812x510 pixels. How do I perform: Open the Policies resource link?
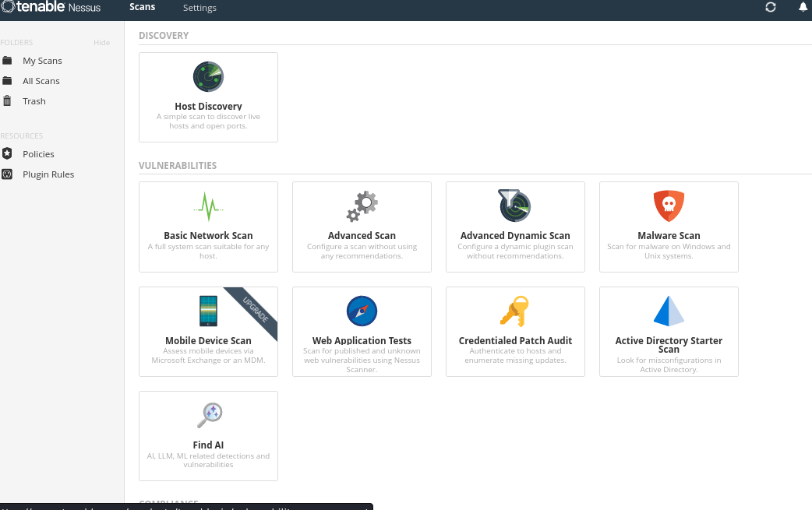(38, 154)
